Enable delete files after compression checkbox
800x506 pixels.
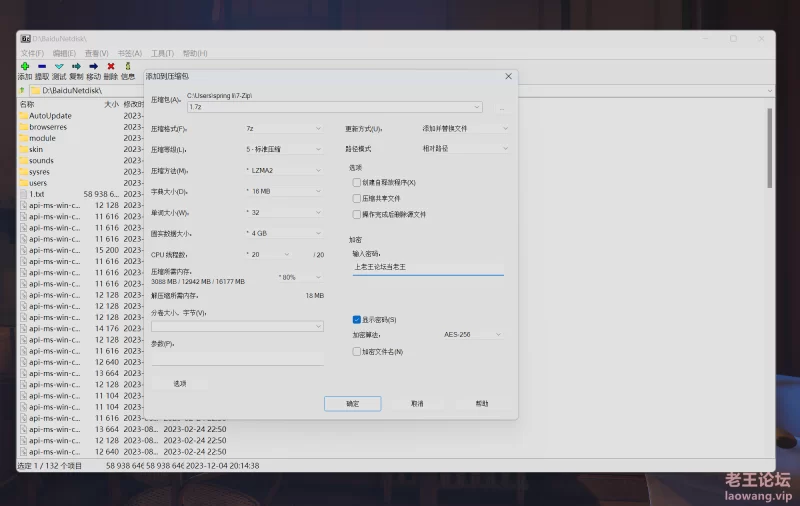357,214
